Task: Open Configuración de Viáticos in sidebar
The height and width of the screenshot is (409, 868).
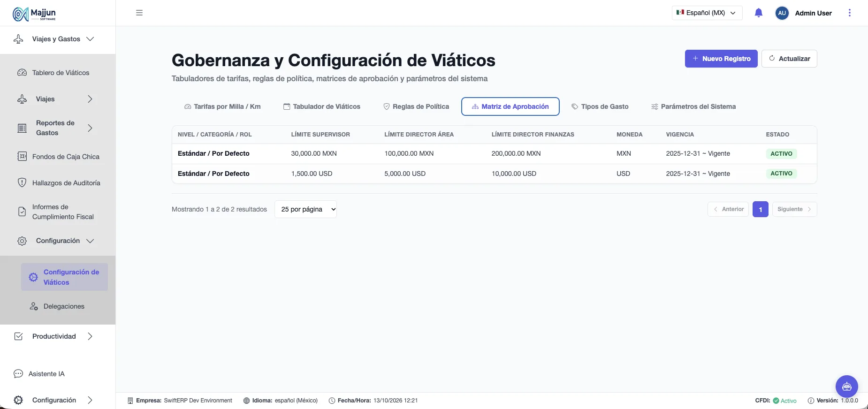Action: pos(64,277)
